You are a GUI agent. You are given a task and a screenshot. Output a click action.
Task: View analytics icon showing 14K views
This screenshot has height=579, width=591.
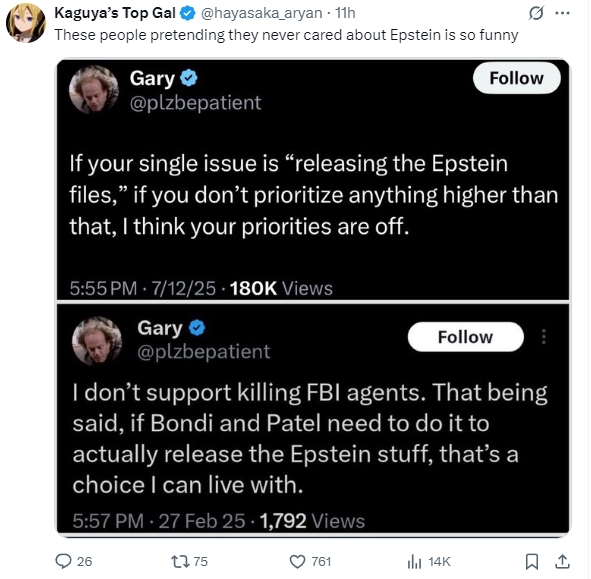click(x=414, y=562)
